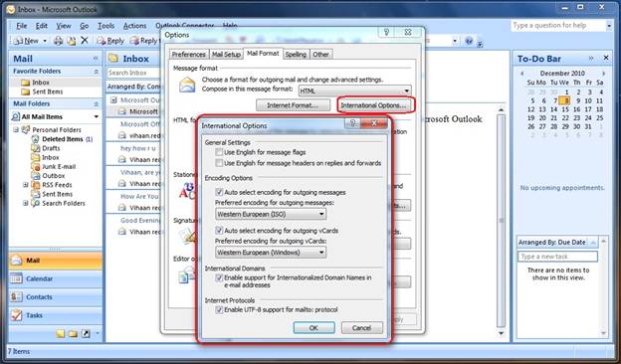This screenshot has width=621, height=364.
Task: Click the reading pane vertical scrollbar
Action: (501, 220)
